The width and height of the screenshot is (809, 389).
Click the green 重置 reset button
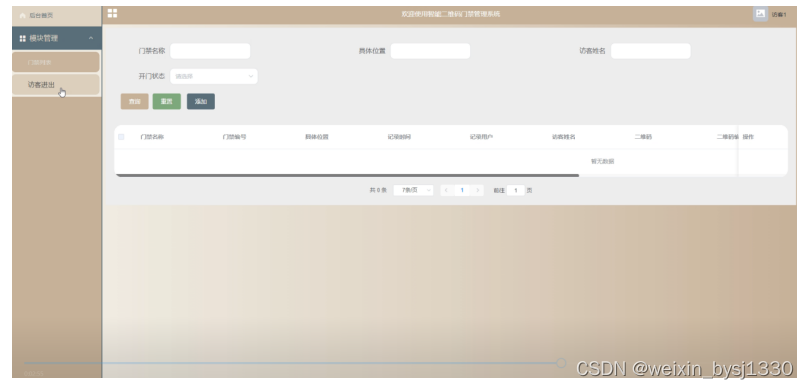(x=167, y=102)
